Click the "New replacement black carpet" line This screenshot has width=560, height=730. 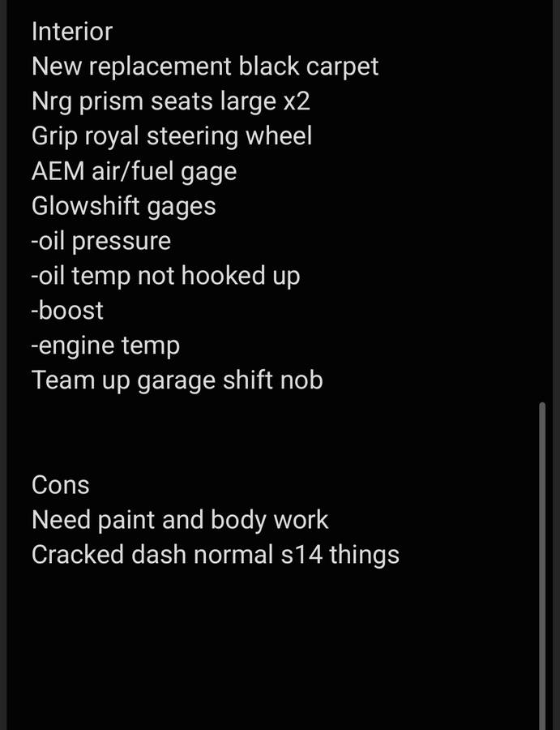pos(205,67)
